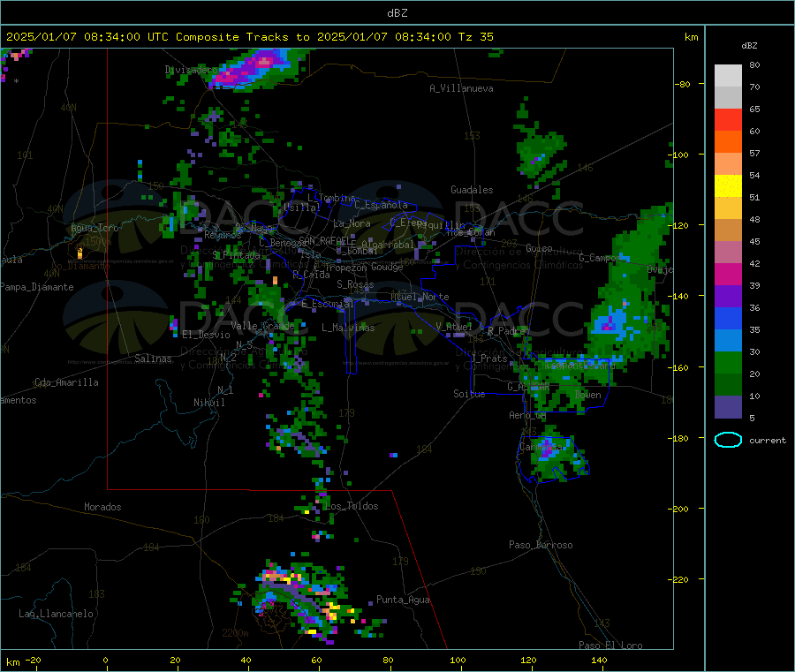
Task: Click the 'Guico' place label
Action: pyautogui.click(x=539, y=248)
